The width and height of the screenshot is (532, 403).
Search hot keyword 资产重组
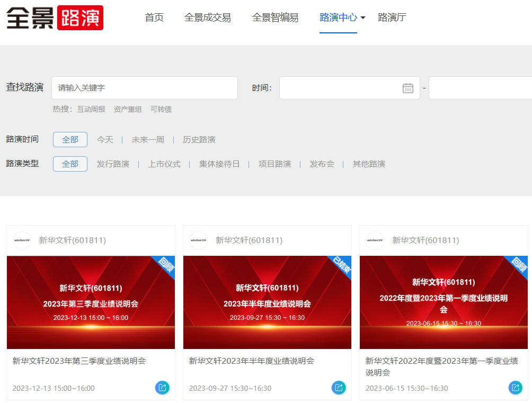click(128, 109)
